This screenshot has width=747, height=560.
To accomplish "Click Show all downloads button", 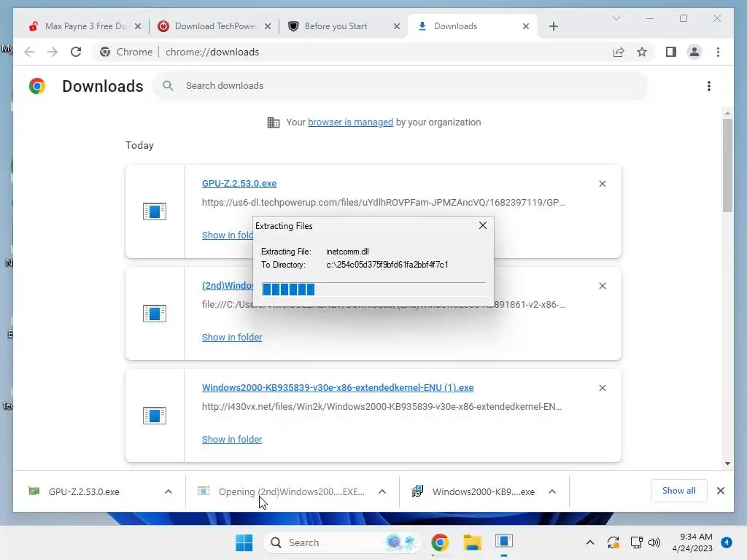I will (678, 491).
